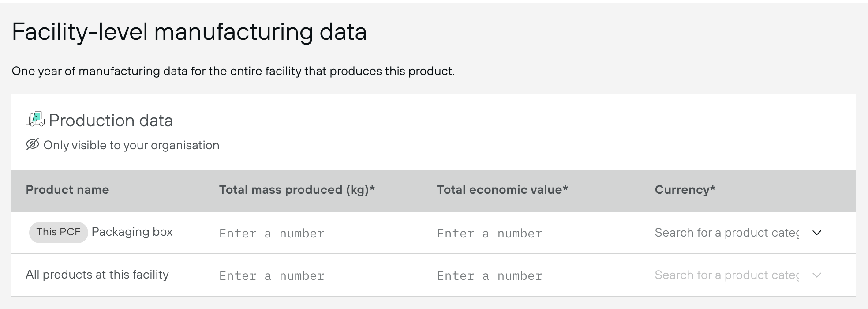Focus All products total economic value field

click(x=536, y=275)
